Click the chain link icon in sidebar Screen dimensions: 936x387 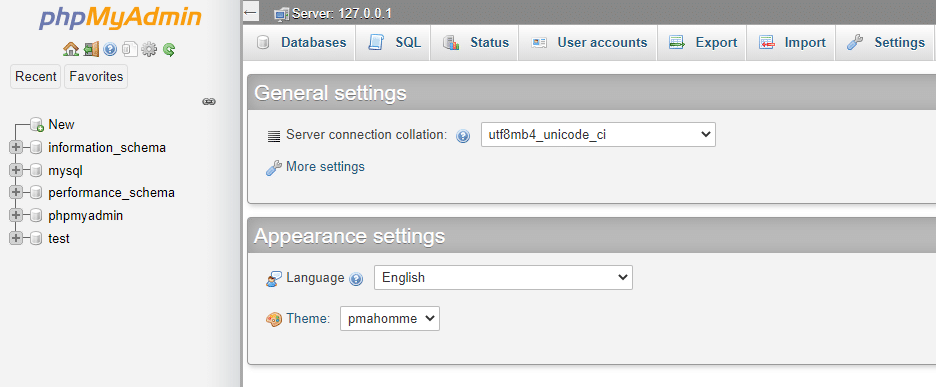209,102
